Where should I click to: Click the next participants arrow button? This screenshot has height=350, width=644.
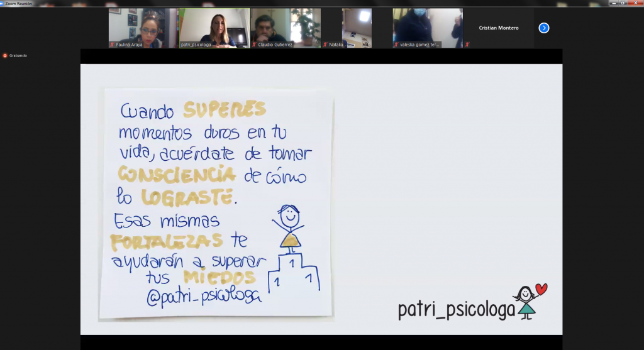click(x=544, y=28)
